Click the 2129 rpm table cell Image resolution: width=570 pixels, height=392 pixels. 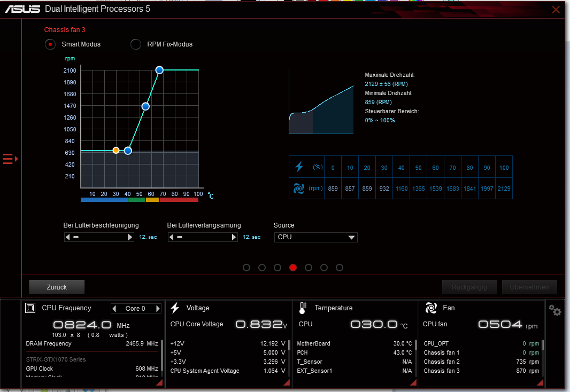coord(504,189)
